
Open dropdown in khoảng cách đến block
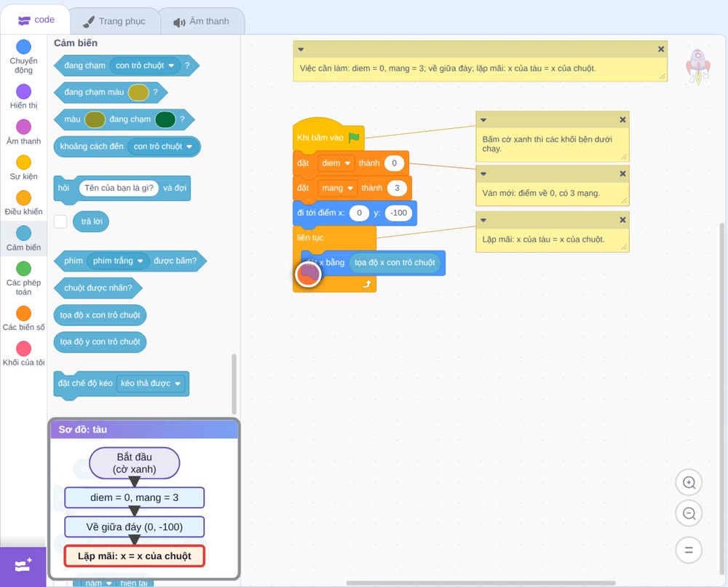(x=163, y=146)
